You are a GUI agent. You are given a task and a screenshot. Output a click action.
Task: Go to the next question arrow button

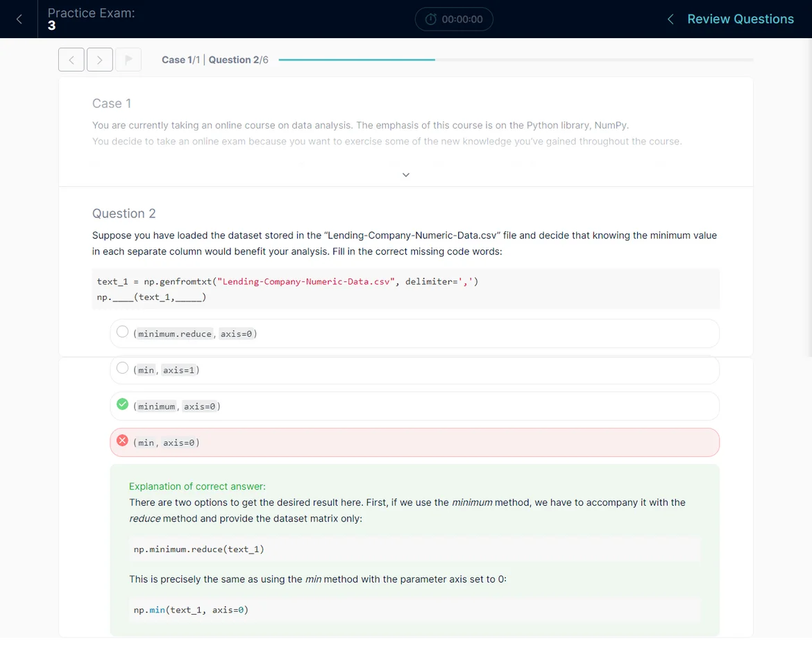(100, 60)
